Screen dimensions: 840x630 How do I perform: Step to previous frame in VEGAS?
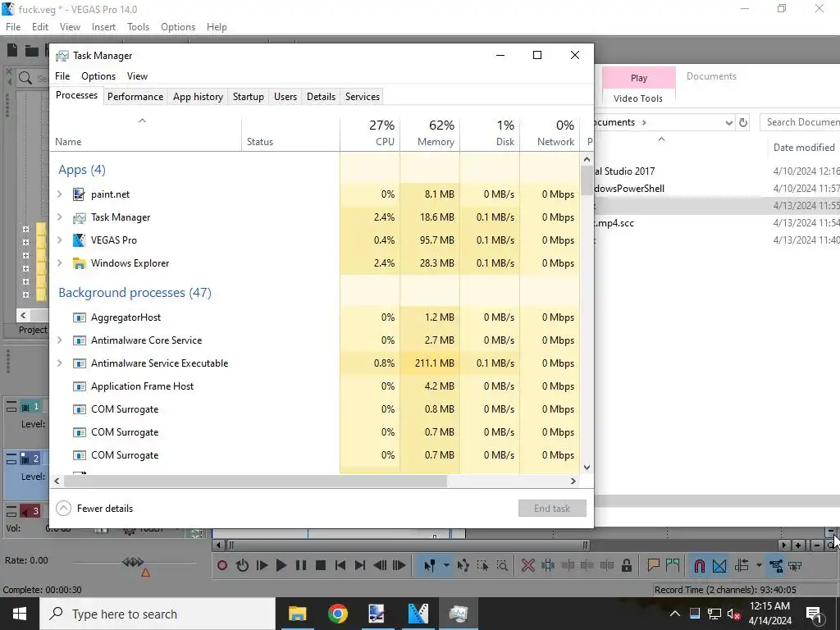pyautogui.click(x=380, y=565)
